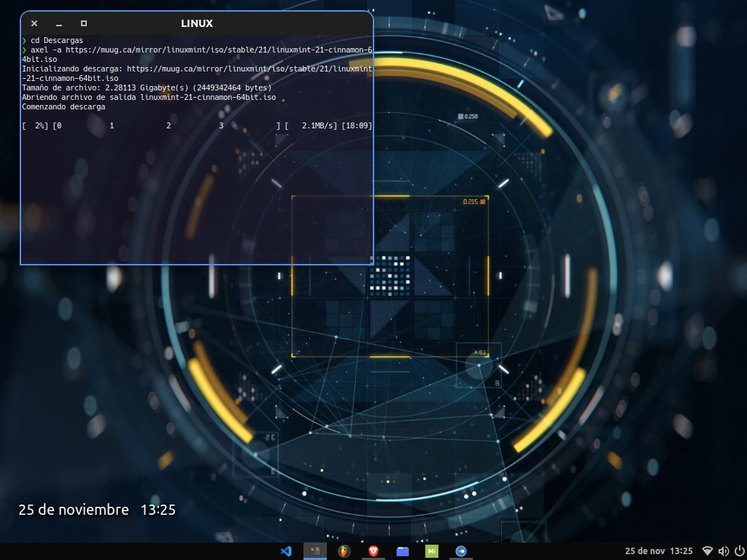747x560 pixels.
Task: Minimize the LINUX terminal window
Action: coord(59,23)
